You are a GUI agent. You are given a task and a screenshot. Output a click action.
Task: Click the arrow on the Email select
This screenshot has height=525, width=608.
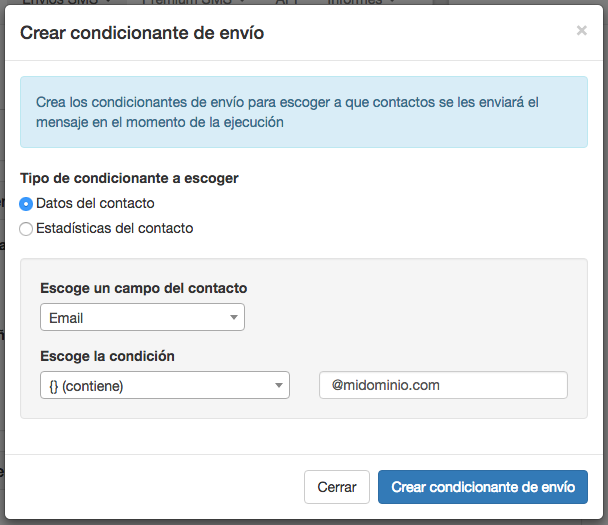pos(233,318)
